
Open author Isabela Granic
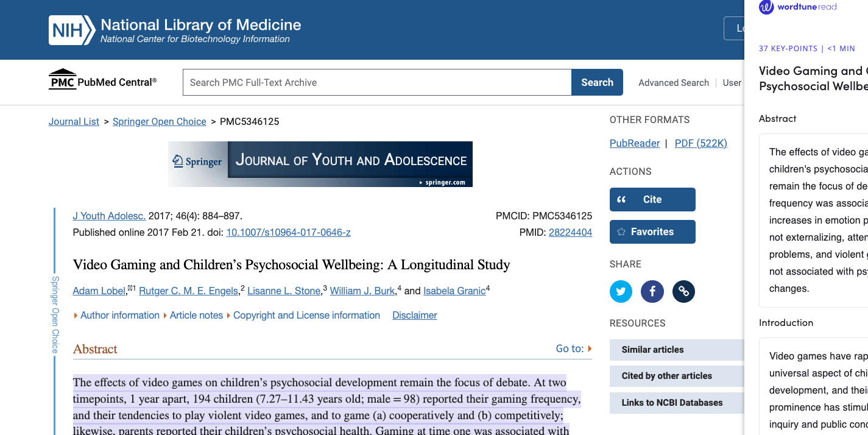click(454, 291)
